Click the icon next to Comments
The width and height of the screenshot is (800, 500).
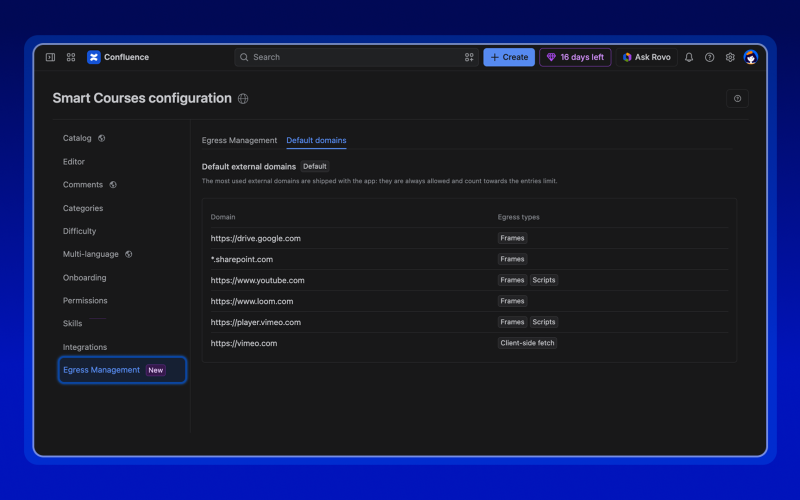(x=113, y=185)
